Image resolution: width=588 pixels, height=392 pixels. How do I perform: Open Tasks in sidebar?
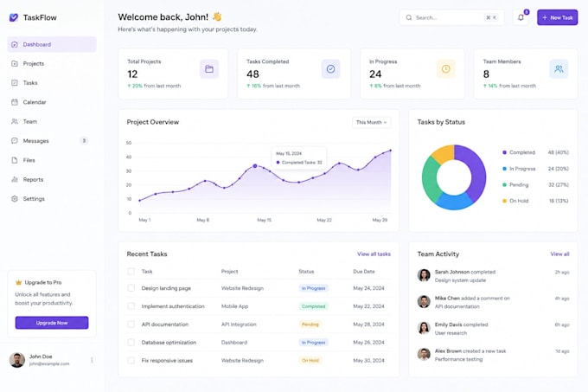click(x=52, y=82)
